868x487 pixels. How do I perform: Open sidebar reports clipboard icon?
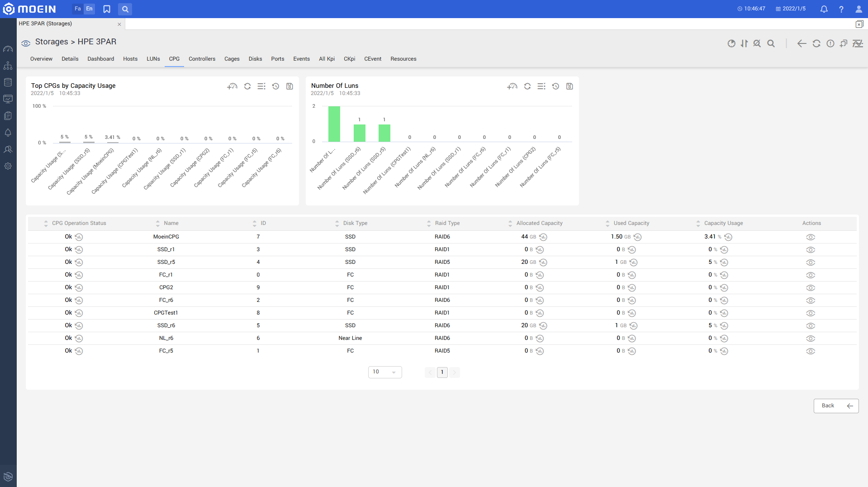coord(8,116)
